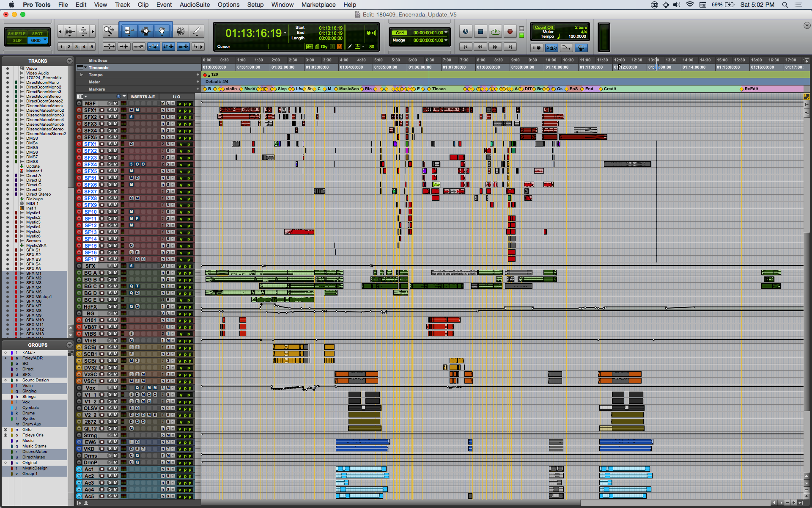
Task: Solo the first gray SFX1 track
Action: [110, 110]
